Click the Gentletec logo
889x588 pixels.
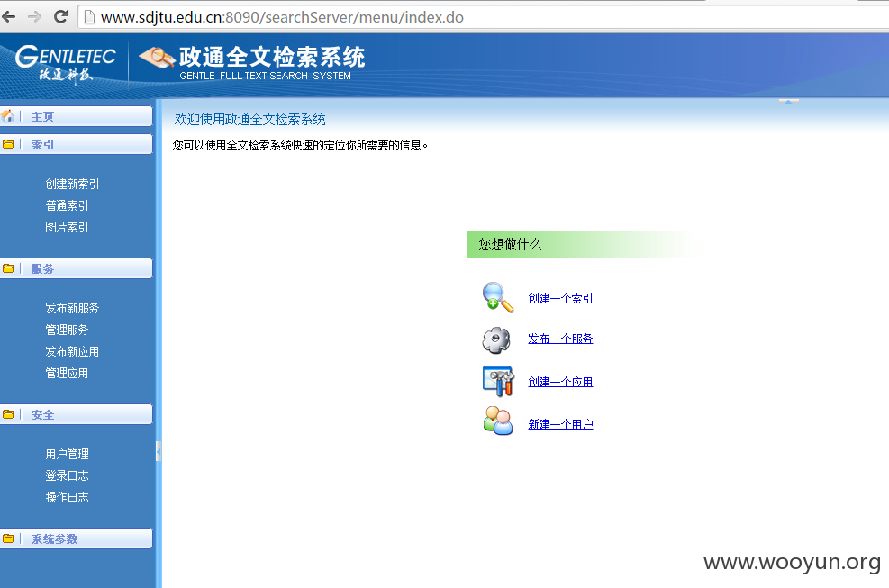(65, 64)
